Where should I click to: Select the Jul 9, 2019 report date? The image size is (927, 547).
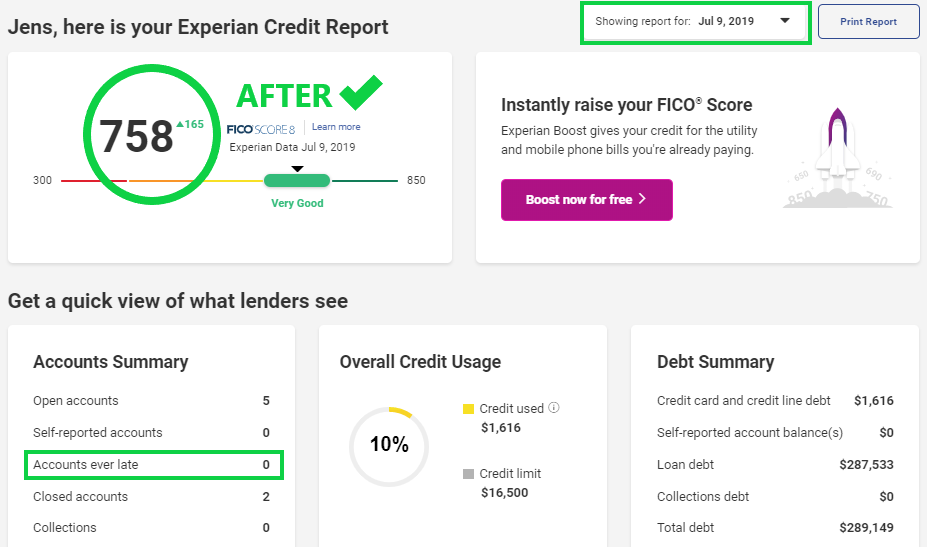726,21
